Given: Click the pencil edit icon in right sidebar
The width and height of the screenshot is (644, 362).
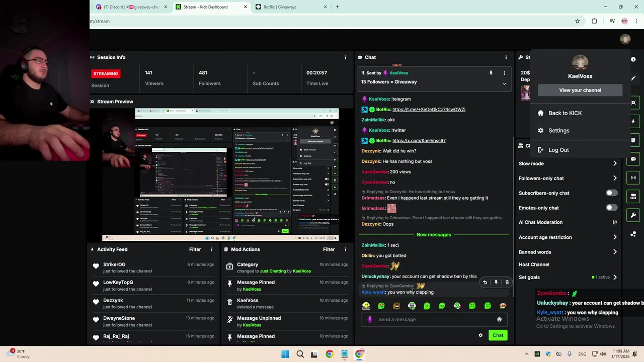Looking at the screenshot, I should pyautogui.click(x=633, y=78).
